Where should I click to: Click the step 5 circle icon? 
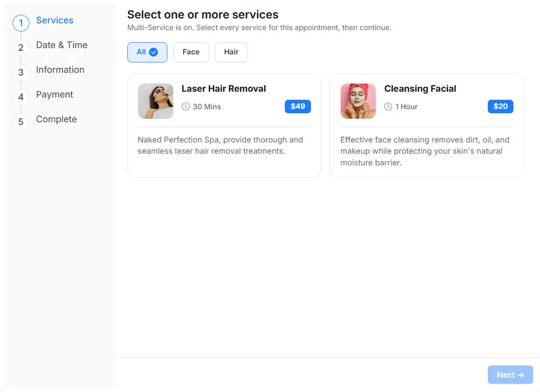coord(20,122)
